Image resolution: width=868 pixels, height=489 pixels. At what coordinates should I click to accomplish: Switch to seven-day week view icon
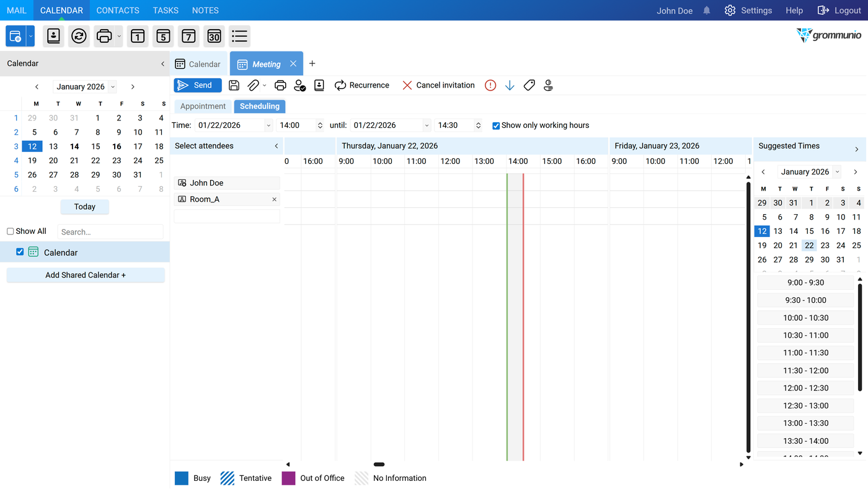188,36
